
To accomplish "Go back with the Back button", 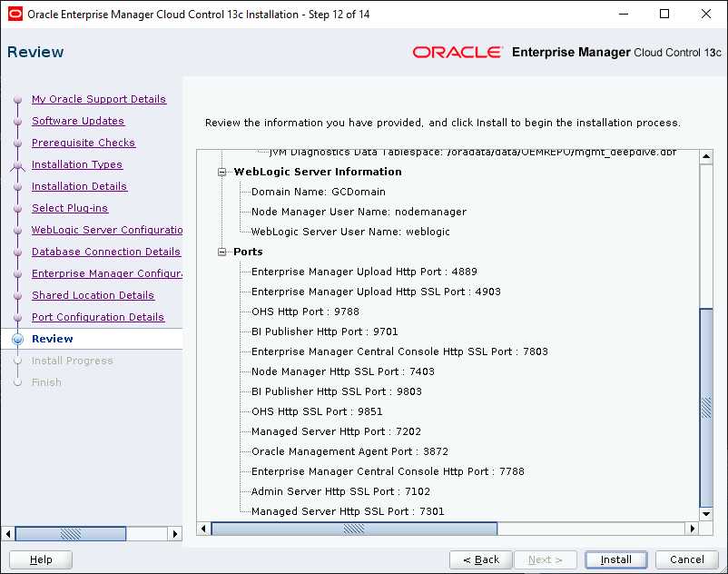I will (x=481, y=559).
